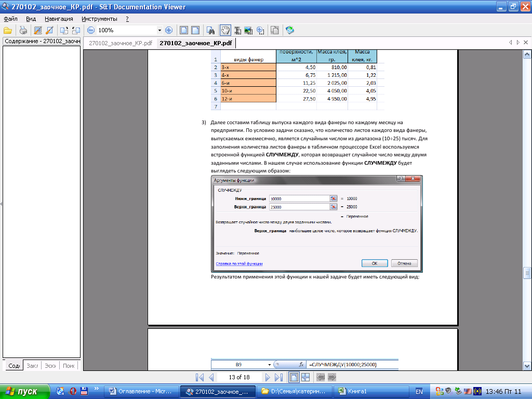Click the СЛУЧМЕЖДУ formula text in page

click(343, 364)
